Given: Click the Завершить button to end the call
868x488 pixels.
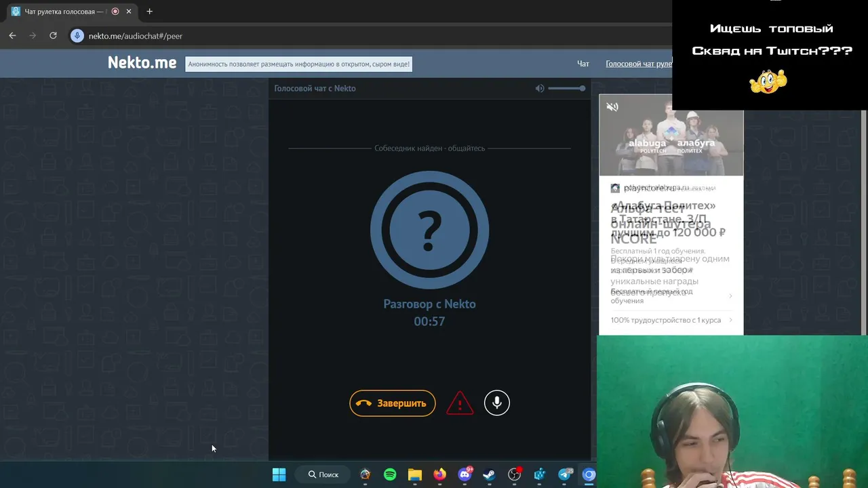Looking at the screenshot, I should tap(393, 403).
